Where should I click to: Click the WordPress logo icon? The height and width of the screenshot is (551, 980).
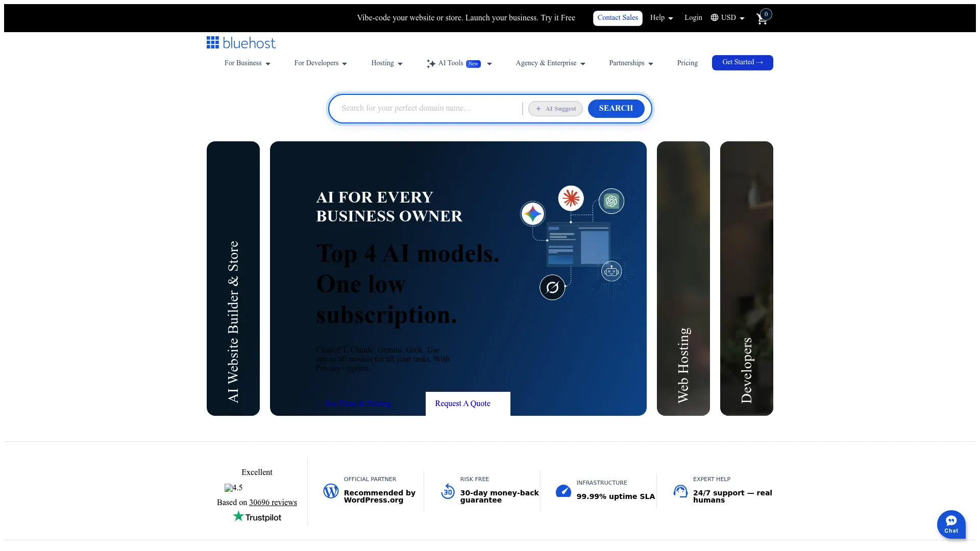(331, 491)
